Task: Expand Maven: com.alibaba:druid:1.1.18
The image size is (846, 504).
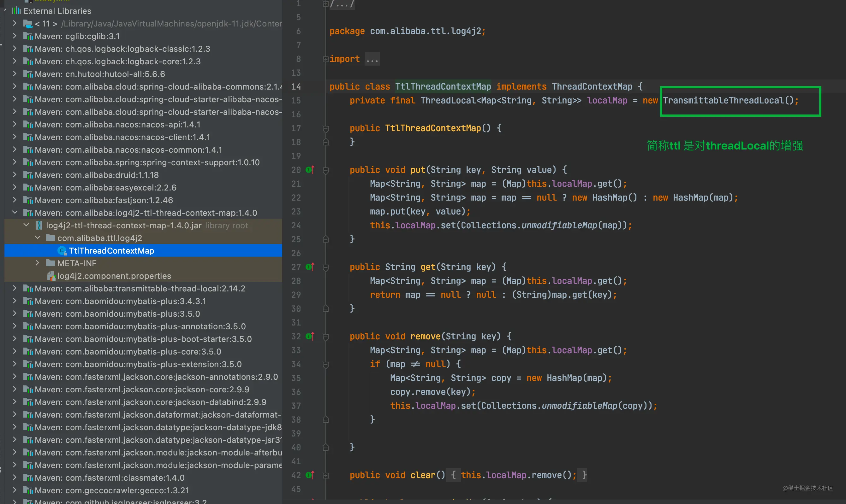Action: 15,174
